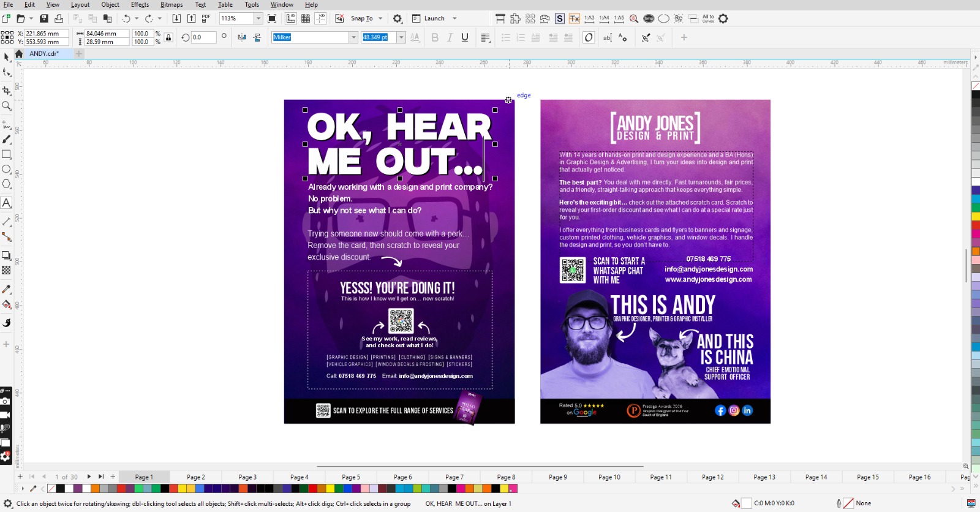Add page after last page plus button
980x512 pixels.
point(113,476)
